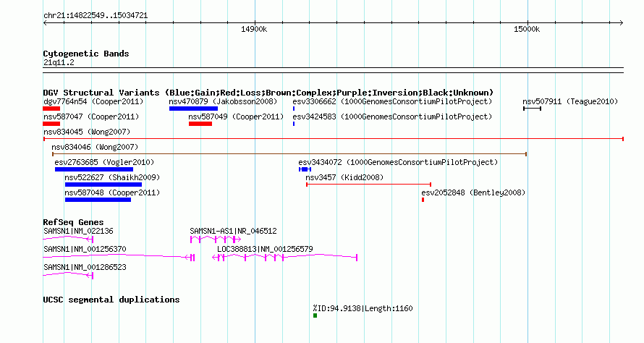Select the SAMSN1|NM_022136 gene label
Image resolution: width=644 pixels, height=343 pixels.
[78, 232]
